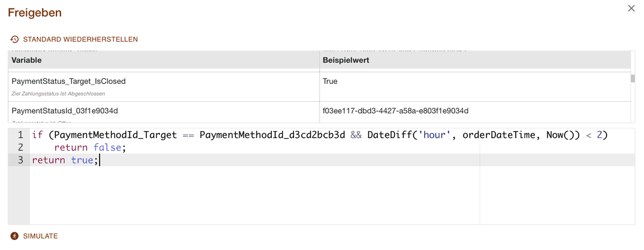This screenshot has width=644, height=250.
Task: Click line number 1 in gutter
Action: point(20,135)
